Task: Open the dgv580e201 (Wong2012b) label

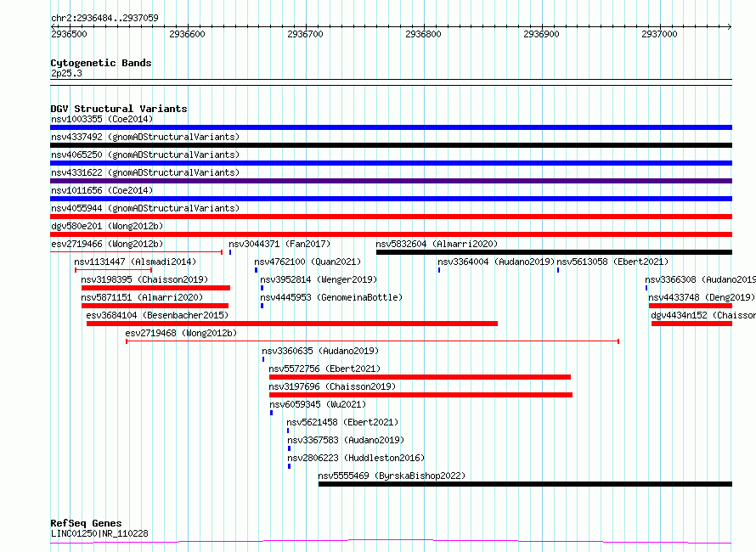Action: [x=107, y=226]
